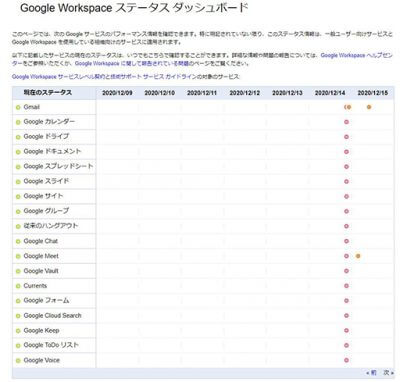Click the green status icon beside Gmail
This screenshot has height=382, width=400.
coord(18,107)
